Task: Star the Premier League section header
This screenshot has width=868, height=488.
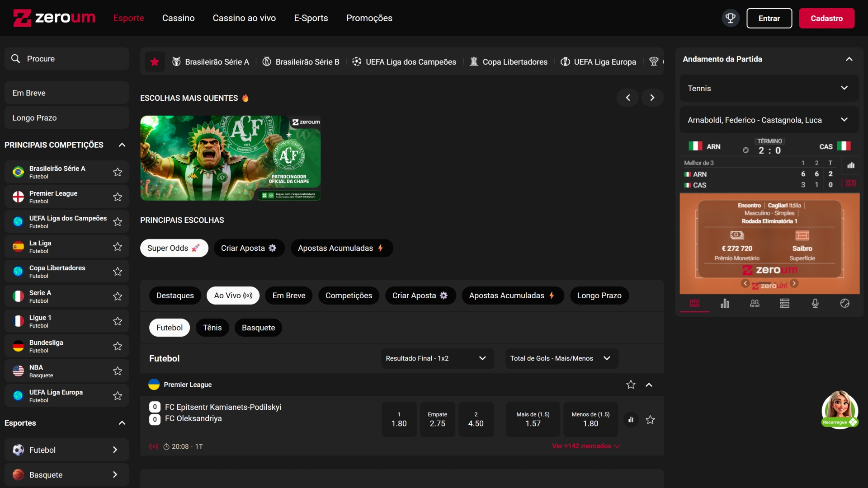Action: (631, 385)
